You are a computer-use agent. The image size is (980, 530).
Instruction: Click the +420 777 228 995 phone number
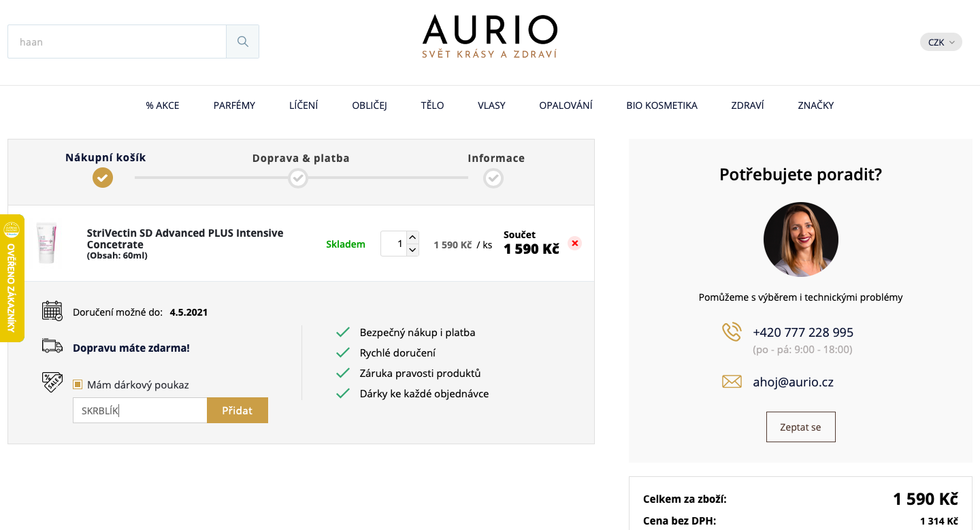pyautogui.click(x=803, y=333)
